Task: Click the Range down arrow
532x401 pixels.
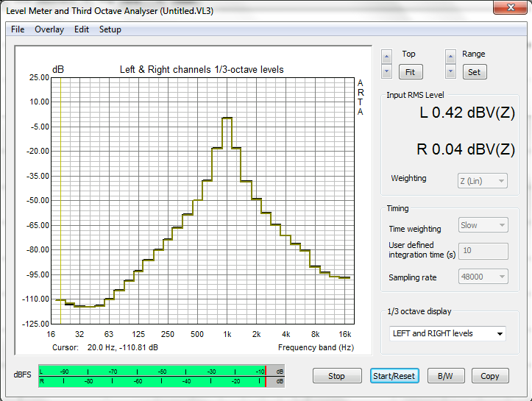Action: point(450,71)
